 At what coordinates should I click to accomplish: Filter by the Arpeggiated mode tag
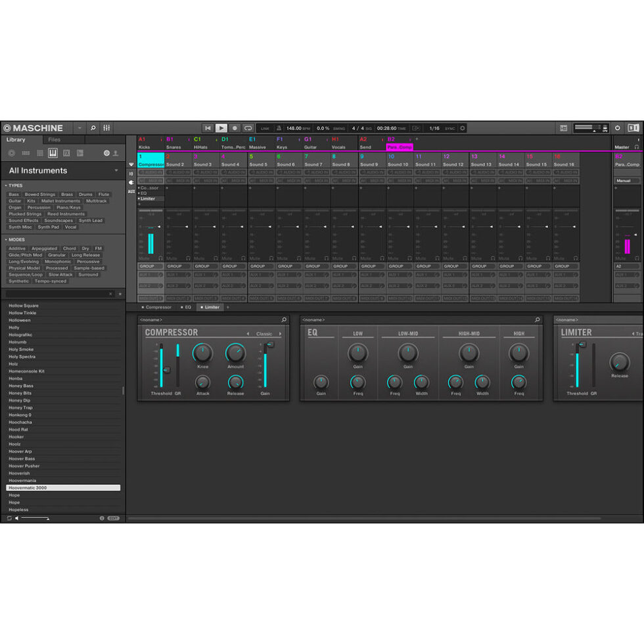click(45, 248)
